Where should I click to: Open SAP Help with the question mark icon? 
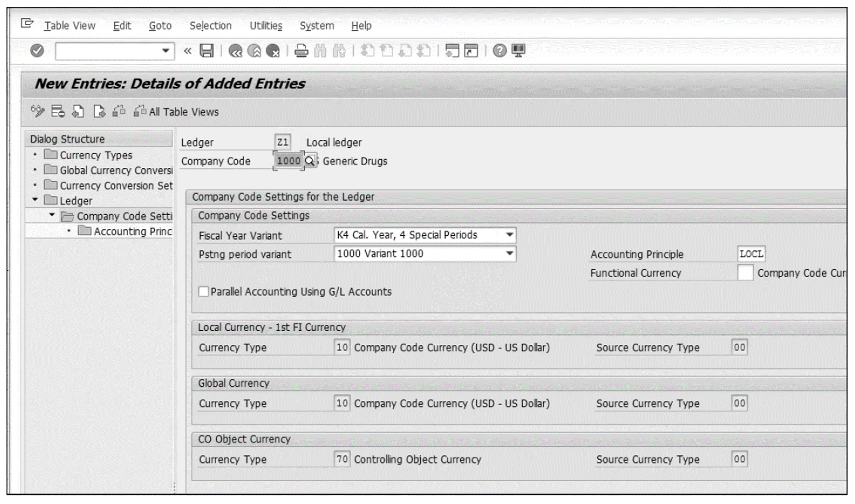500,51
